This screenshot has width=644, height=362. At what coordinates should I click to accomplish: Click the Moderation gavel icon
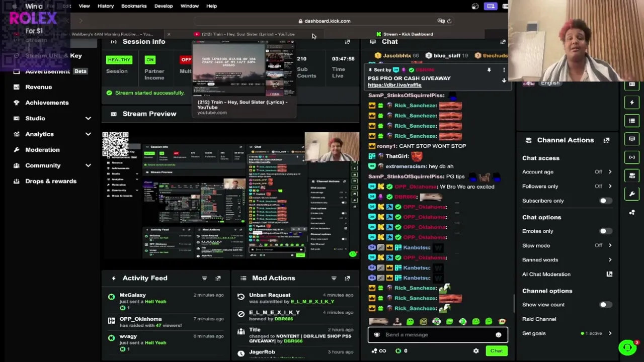pyautogui.click(x=17, y=150)
